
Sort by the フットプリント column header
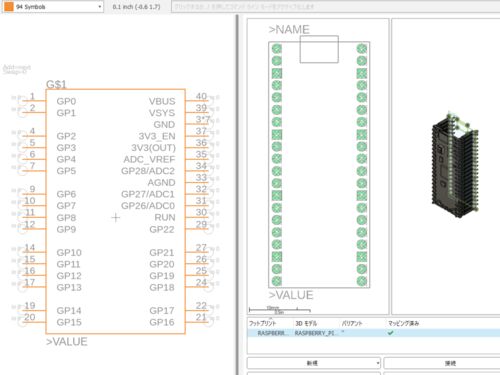pyautogui.click(x=263, y=323)
